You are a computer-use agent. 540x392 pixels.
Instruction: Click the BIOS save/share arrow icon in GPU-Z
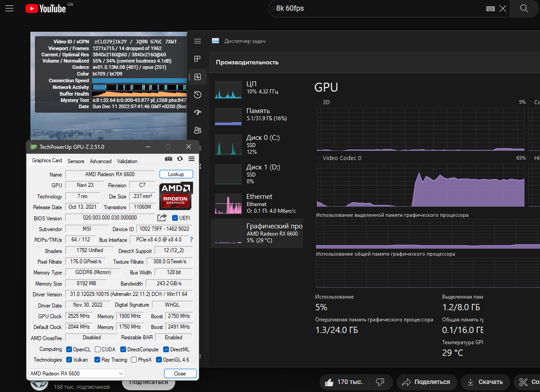point(162,218)
